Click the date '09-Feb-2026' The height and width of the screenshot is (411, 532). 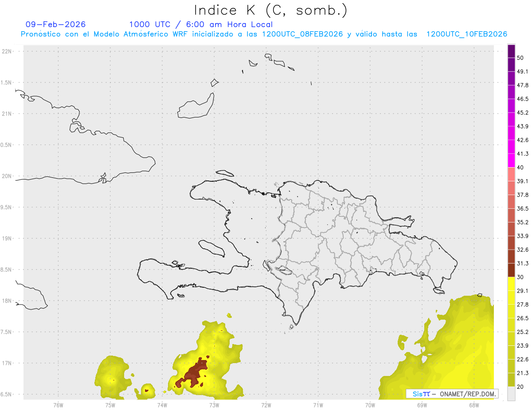click(x=56, y=24)
